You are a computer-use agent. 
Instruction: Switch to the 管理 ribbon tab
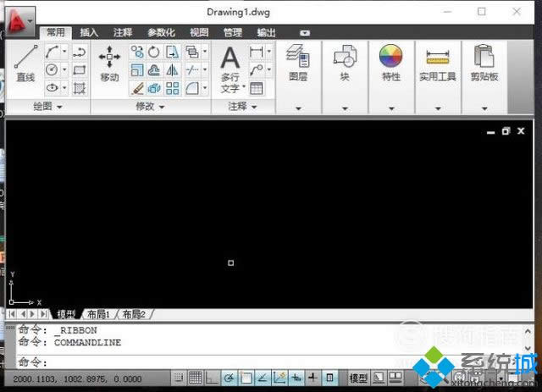233,32
